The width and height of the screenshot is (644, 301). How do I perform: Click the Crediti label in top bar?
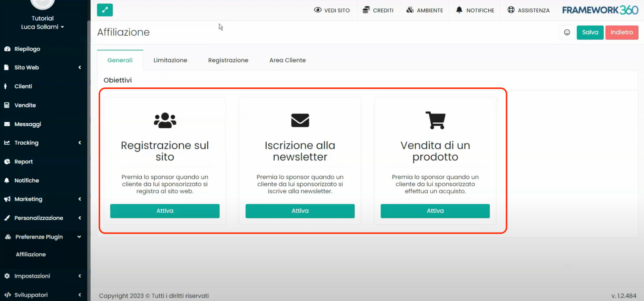[383, 10]
